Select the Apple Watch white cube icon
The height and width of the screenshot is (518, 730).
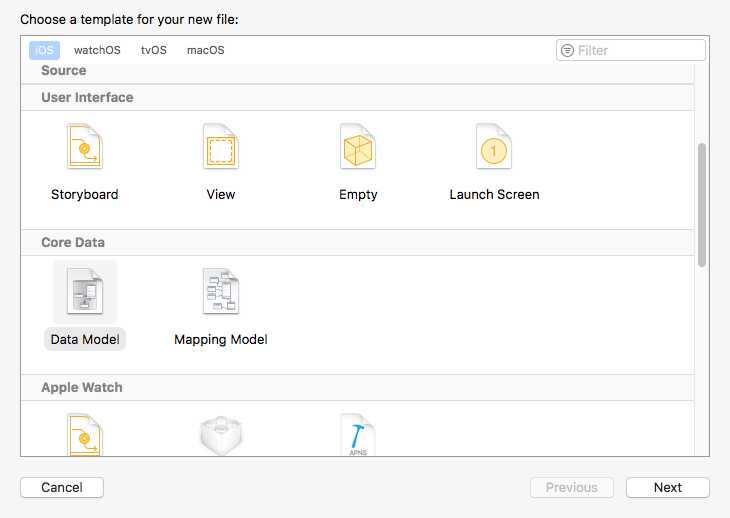point(221,436)
